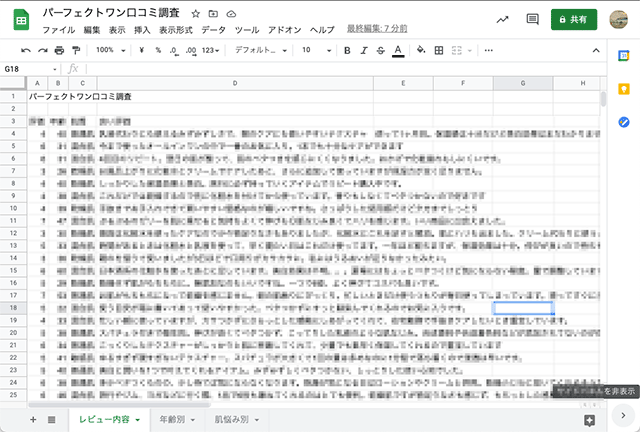This screenshot has width=640, height=432.
Task: Decrease decimal places
Action: click(174, 51)
